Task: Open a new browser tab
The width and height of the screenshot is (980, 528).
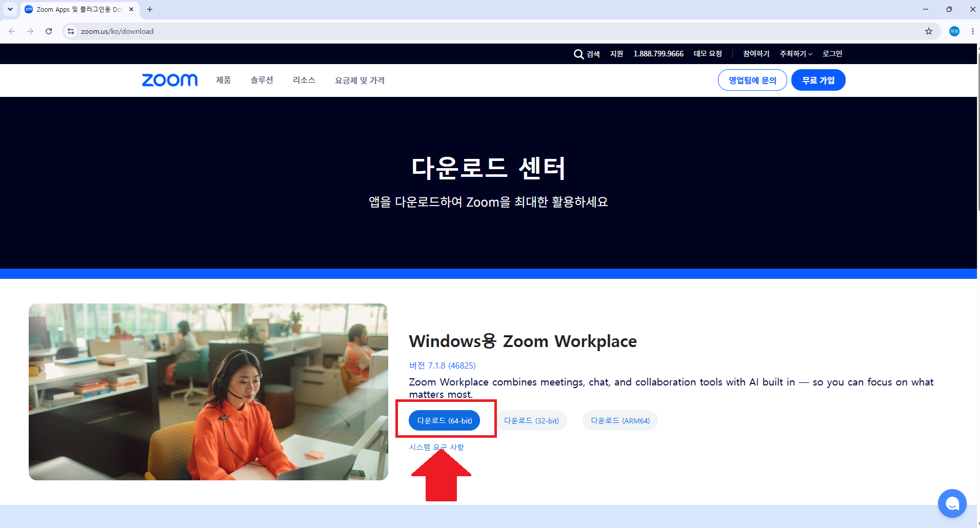Action: (150, 9)
